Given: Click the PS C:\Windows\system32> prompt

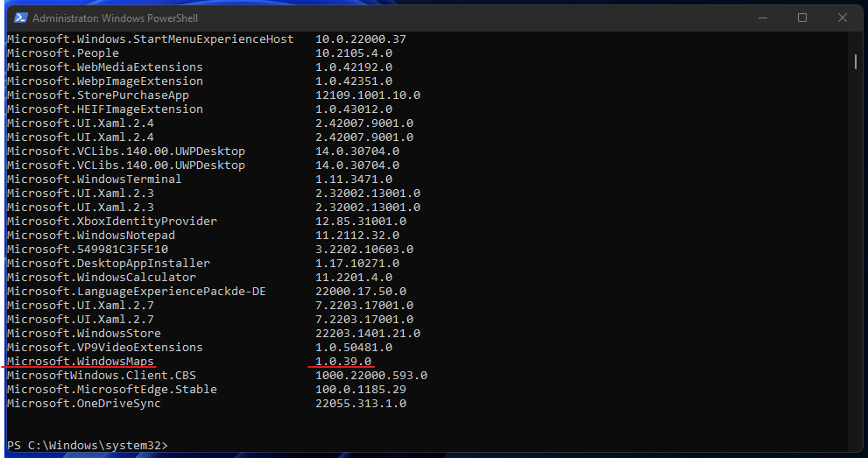Looking at the screenshot, I should pos(87,445).
